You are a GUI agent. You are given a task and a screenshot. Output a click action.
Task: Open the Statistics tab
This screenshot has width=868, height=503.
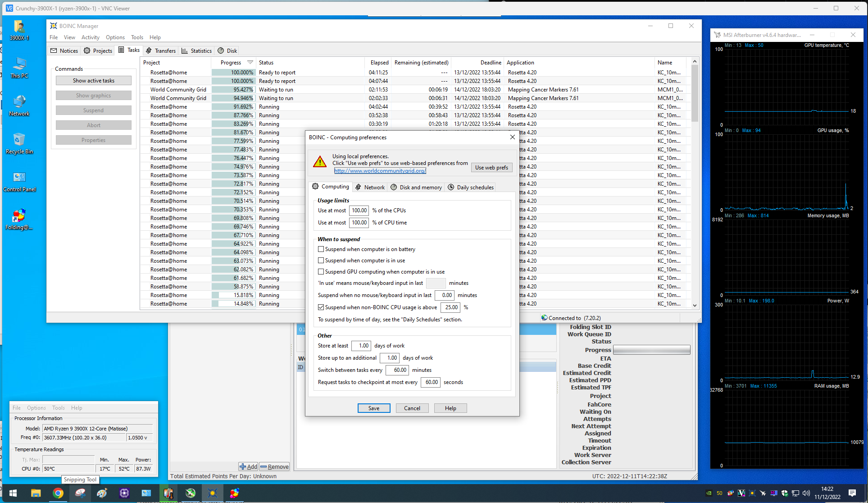tap(196, 50)
